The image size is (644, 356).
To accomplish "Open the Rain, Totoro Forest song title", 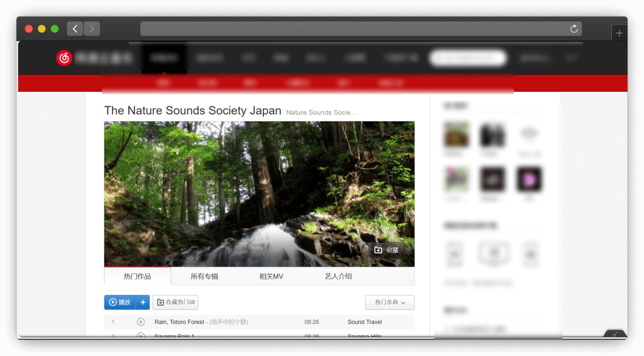I will point(179,322).
